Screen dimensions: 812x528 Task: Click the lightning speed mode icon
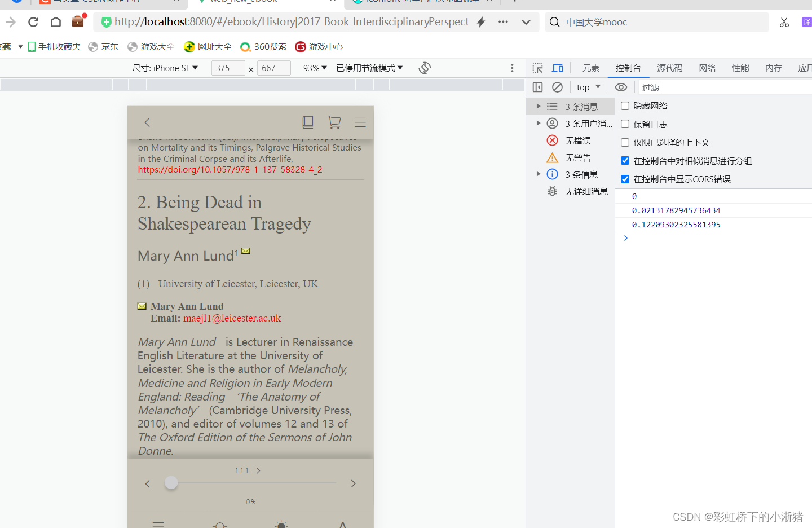(x=481, y=22)
